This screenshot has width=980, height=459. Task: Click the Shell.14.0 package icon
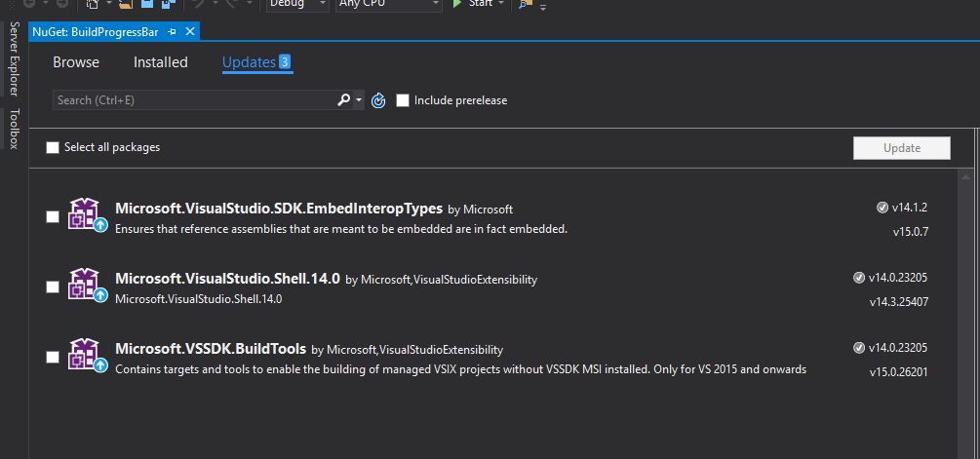(88, 285)
